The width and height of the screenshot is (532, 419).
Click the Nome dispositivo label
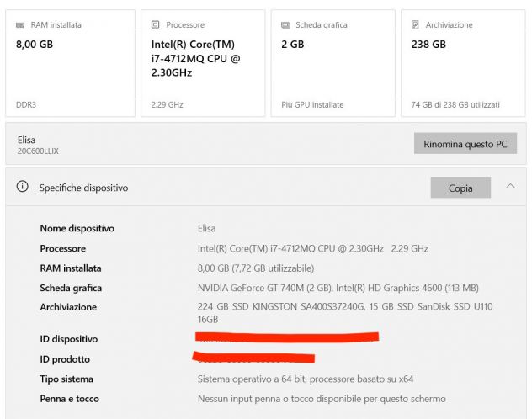click(77, 228)
